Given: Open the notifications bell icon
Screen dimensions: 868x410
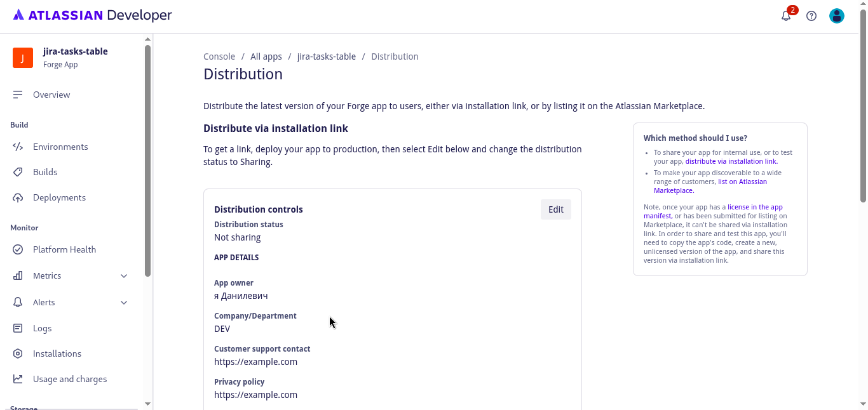Looking at the screenshot, I should [786, 17].
